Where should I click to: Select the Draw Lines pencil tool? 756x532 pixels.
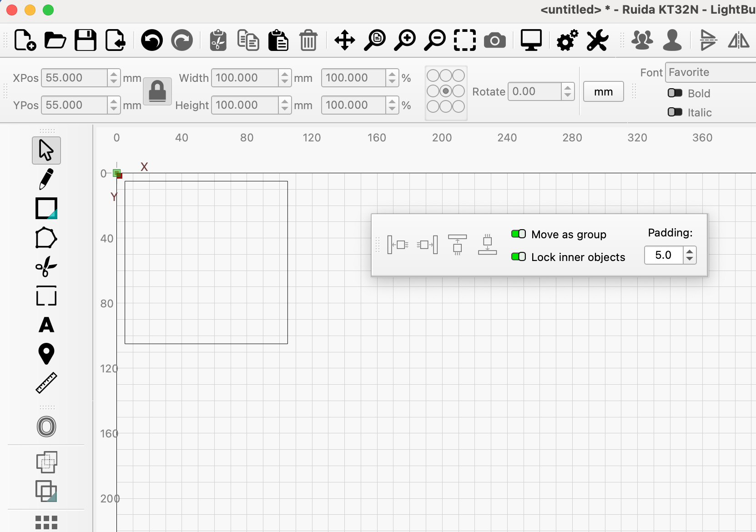pos(46,179)
